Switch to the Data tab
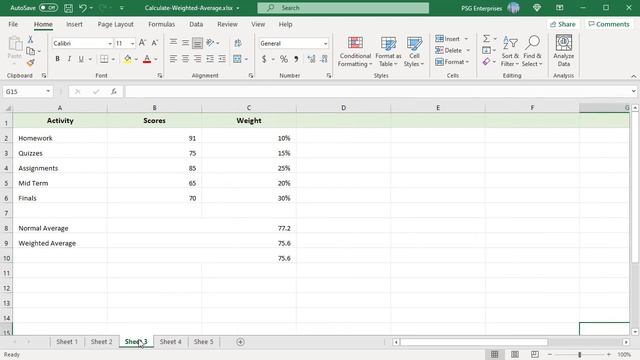640x360 pixels. tap(196, 24)
